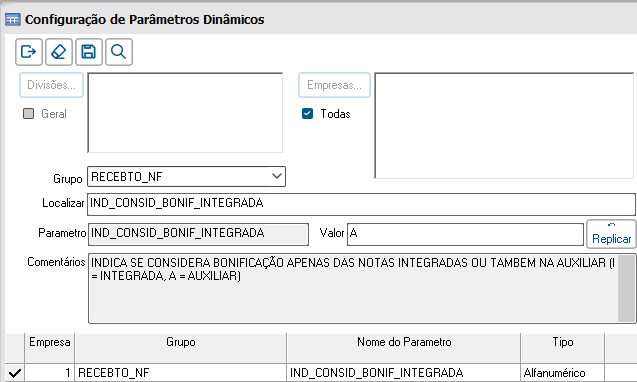The image size is (637, 382).
Task: Toggle the Geral checkbox
Action: pos(28,113)
